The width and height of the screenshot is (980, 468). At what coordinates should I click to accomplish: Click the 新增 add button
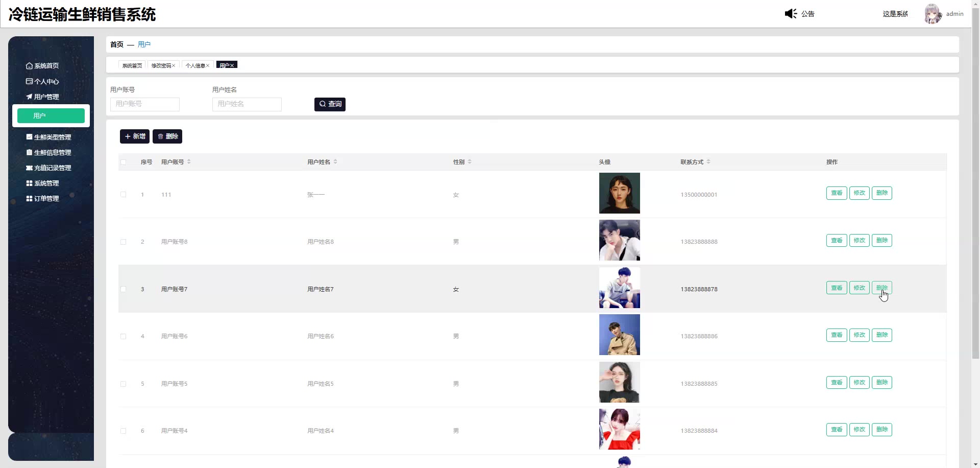[x=135, y=136]
